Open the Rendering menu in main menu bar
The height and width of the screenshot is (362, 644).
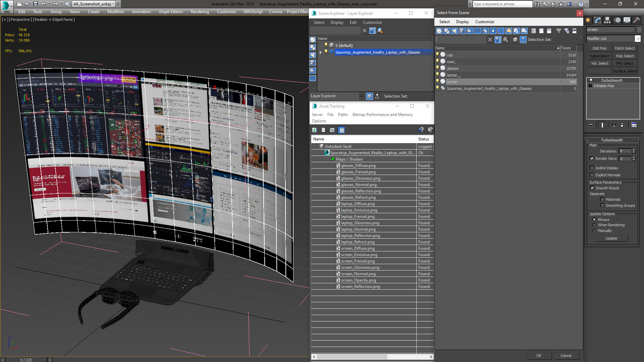(200, 12)
